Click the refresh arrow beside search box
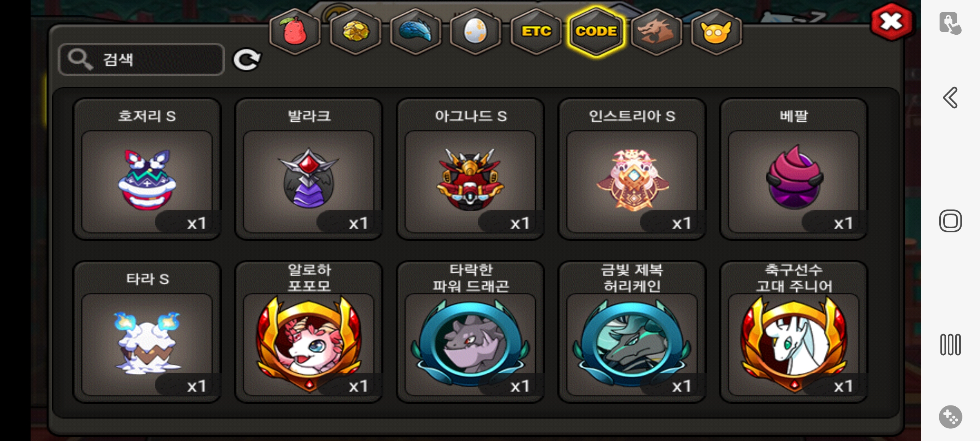This screenshot has height=441, width=980. click(x=247, y=60)
